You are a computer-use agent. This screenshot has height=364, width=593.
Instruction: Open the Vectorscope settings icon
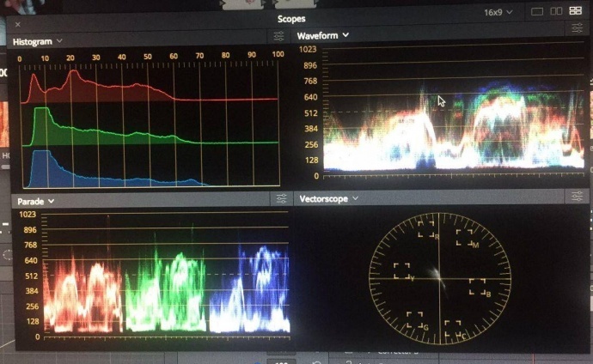[572, 199]
